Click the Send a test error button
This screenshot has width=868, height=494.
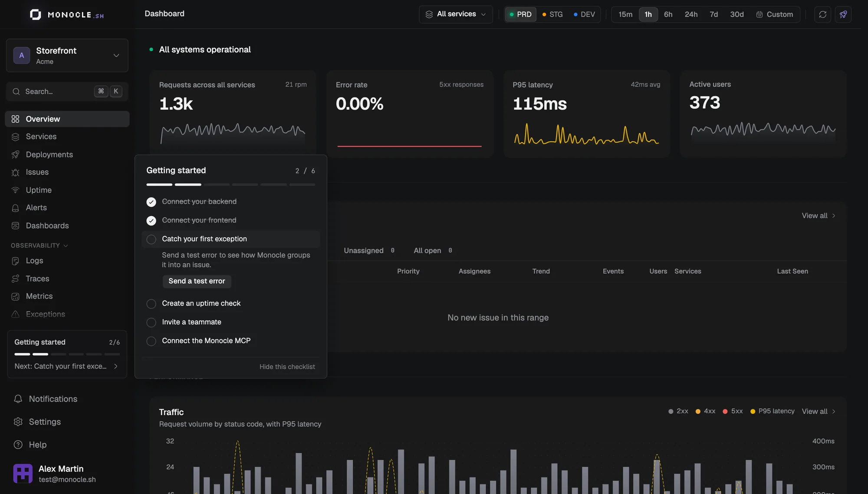[197, 281]
